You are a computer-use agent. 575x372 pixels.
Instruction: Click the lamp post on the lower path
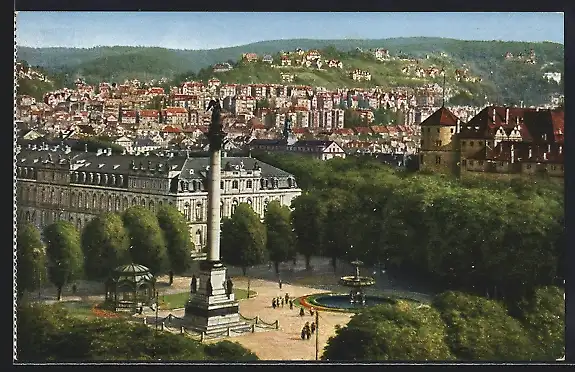[x=317, y=335]
